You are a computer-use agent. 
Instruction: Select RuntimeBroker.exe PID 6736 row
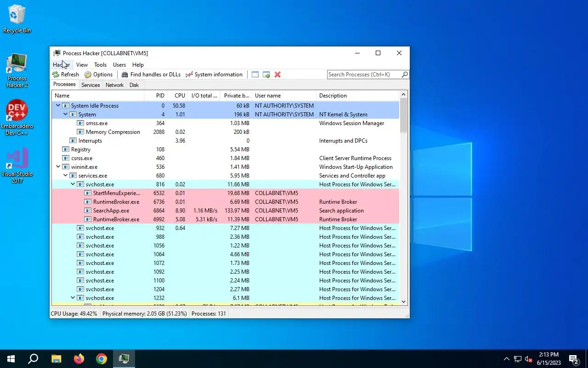pos(226,201)
